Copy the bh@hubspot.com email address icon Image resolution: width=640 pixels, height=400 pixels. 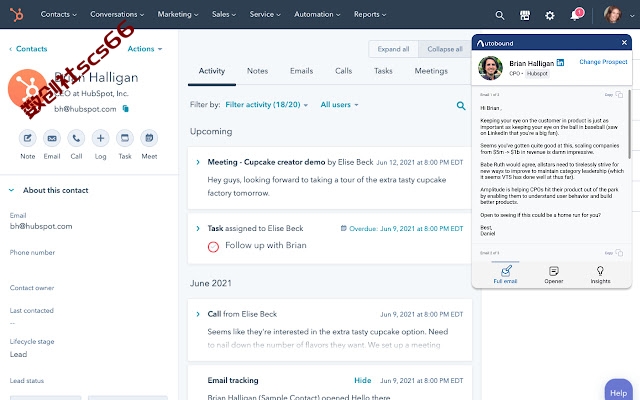126,109
